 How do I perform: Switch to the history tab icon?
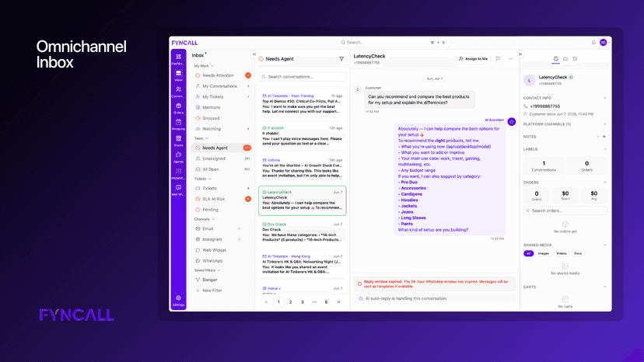(575, 59)
